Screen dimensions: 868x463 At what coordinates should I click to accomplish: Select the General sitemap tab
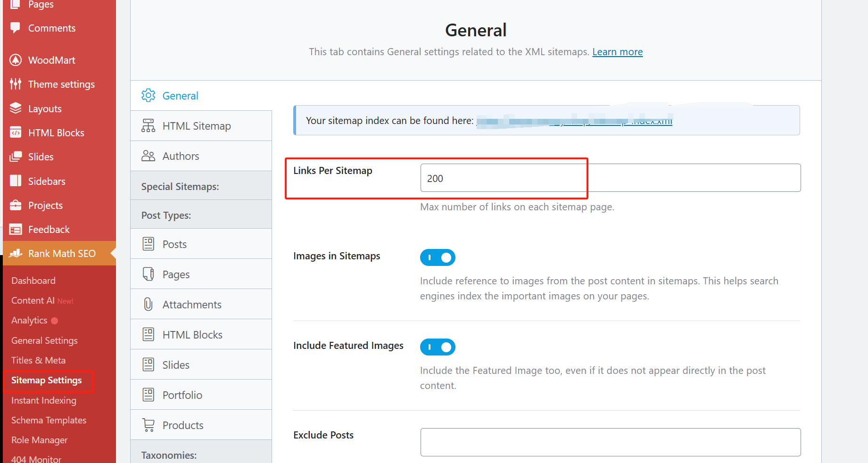(x=180, y=96)
